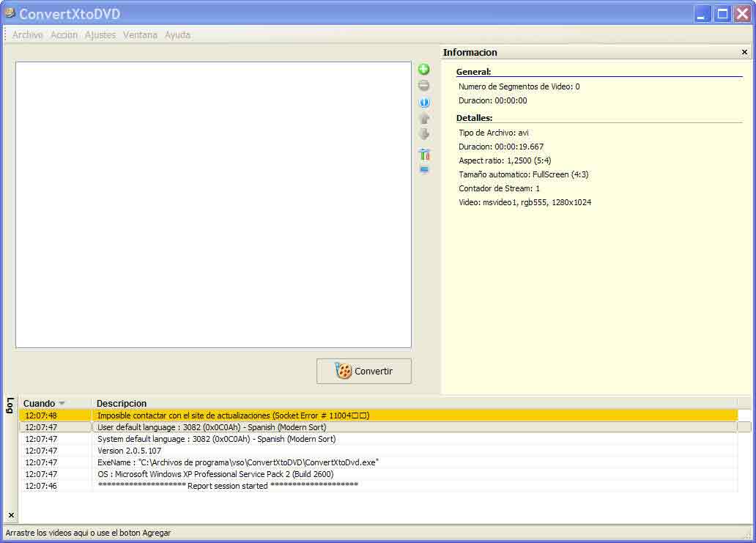This screenshot has width=756, height=543.
Task: Click inside the empty video list area
Action: click(x=214, y=204)
